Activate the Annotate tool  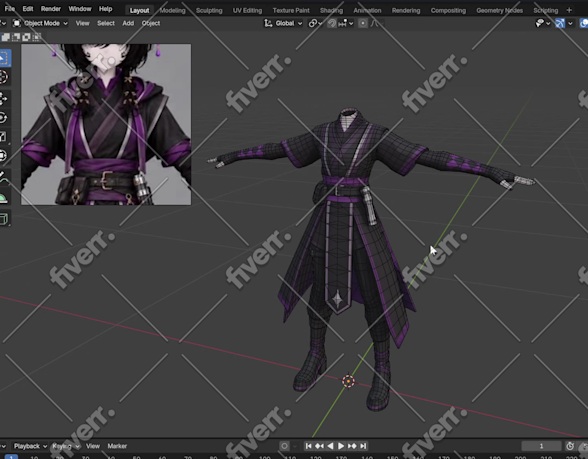point(4,178)
